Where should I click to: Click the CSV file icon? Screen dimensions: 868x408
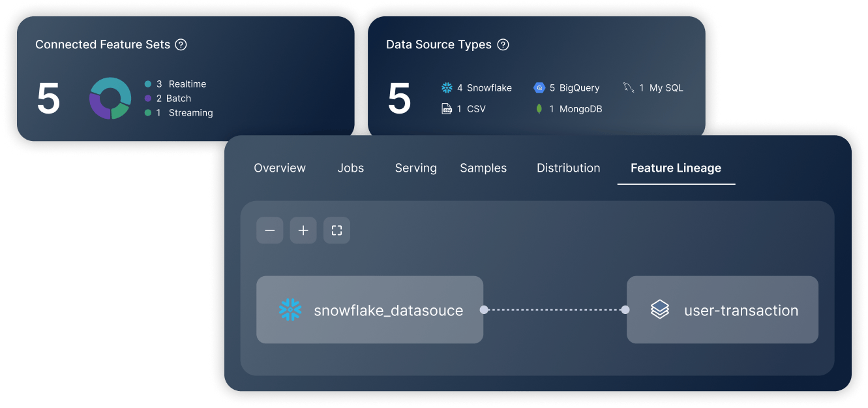coord(447,109)
